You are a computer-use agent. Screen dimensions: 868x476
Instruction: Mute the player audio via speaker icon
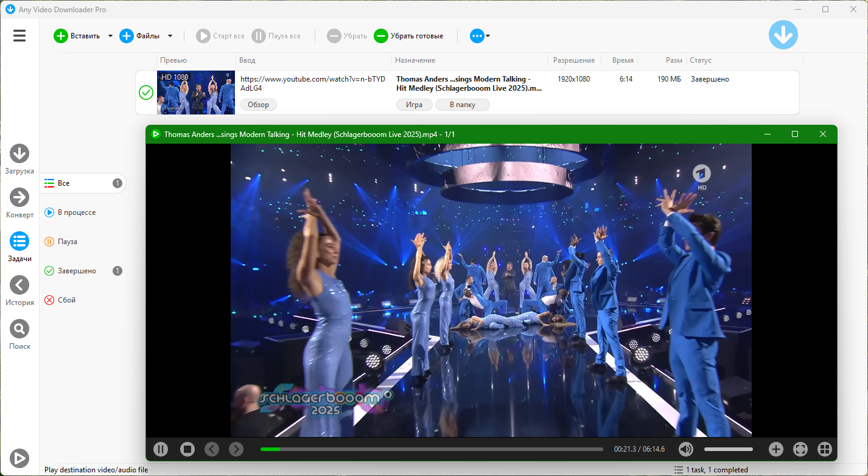tap(686, 449)
